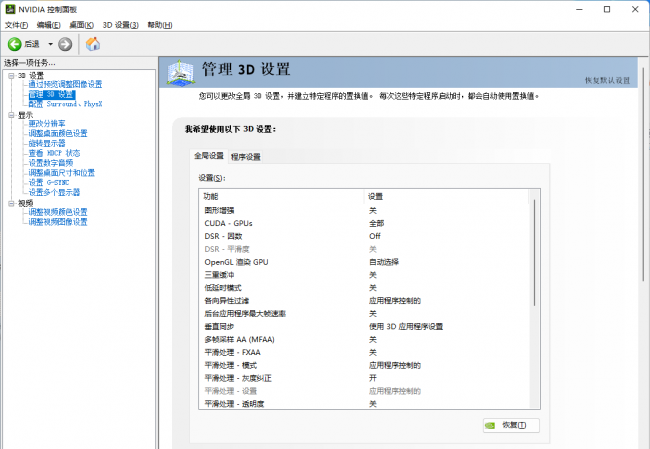650x449 pixels.
Task: Select the DSR - 因数 setting row
Action: (364, 236)
